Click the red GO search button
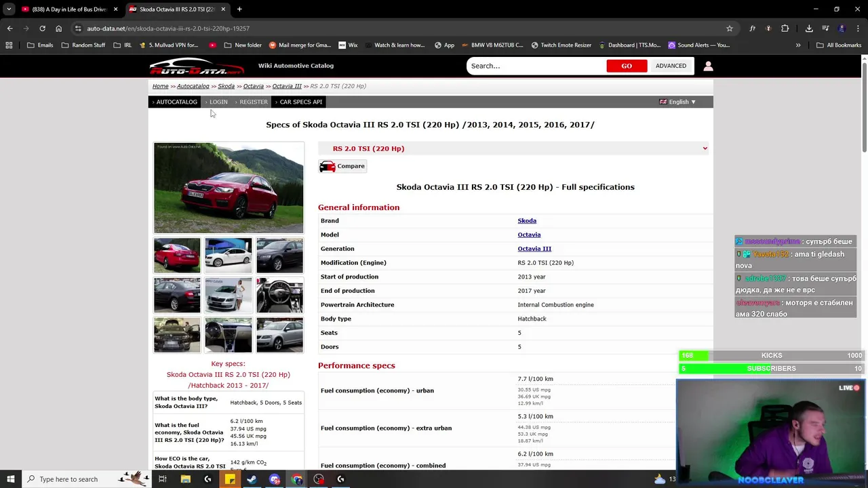 coord(627,66)
